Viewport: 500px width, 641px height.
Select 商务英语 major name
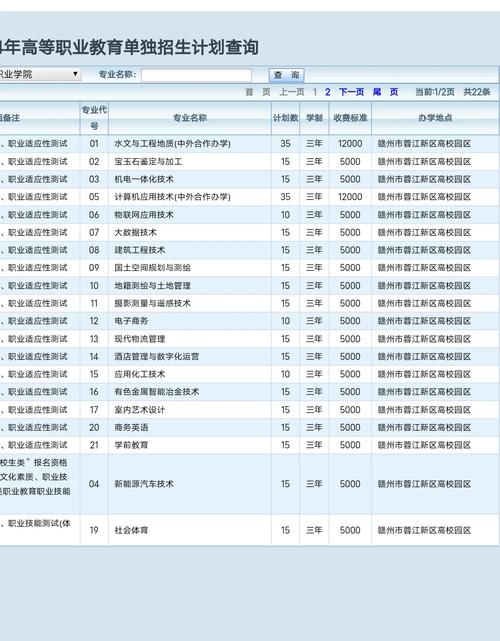tap(131, 427)
